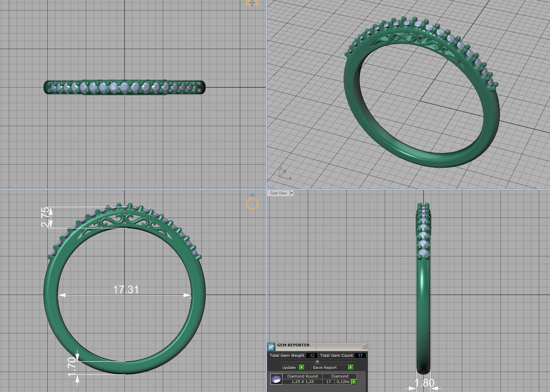The width and height of the screenshot is (550, 392).
Task: Click the '0,12tw' total weight cell
Action: tap(343, 382)
